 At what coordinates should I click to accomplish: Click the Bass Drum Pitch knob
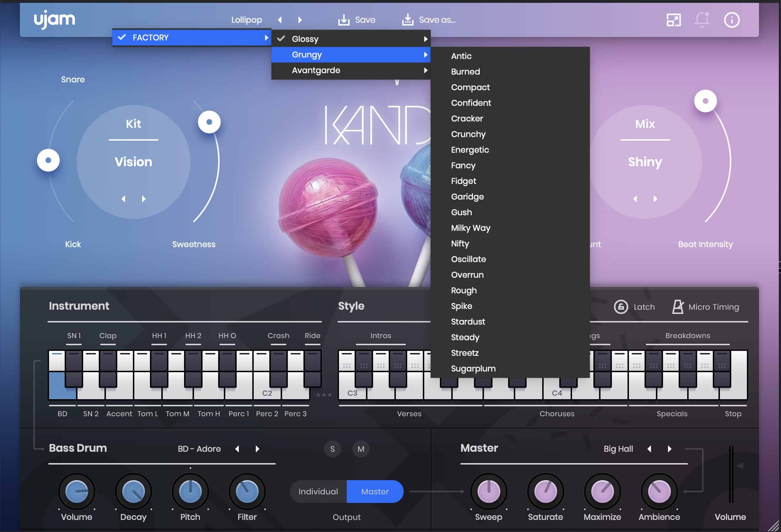tap(190, 492)
